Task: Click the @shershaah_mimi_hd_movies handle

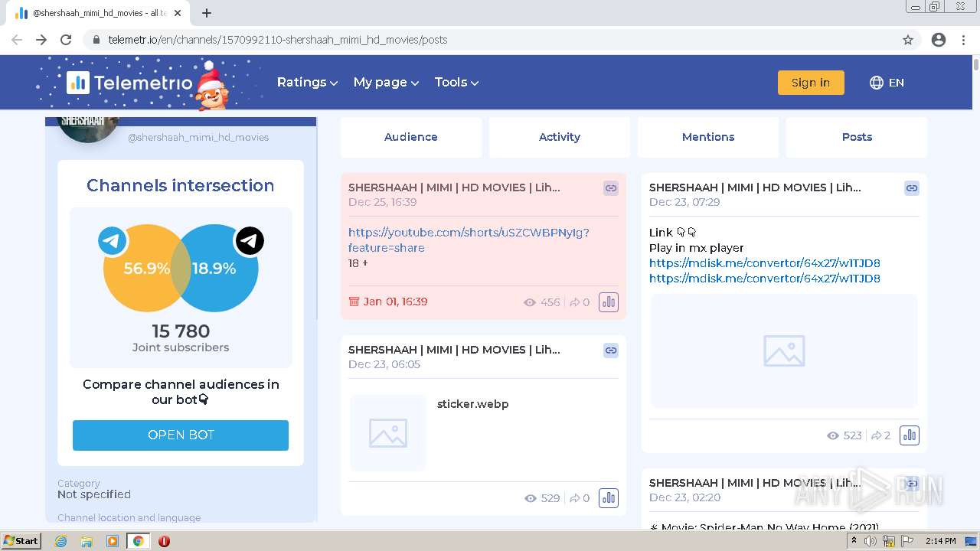Action: (198, 138)
